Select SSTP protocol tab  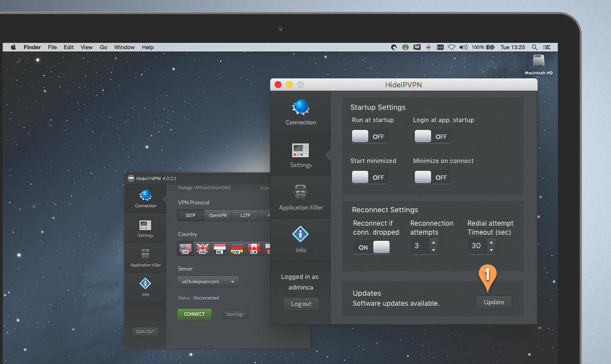coord(191,215)
